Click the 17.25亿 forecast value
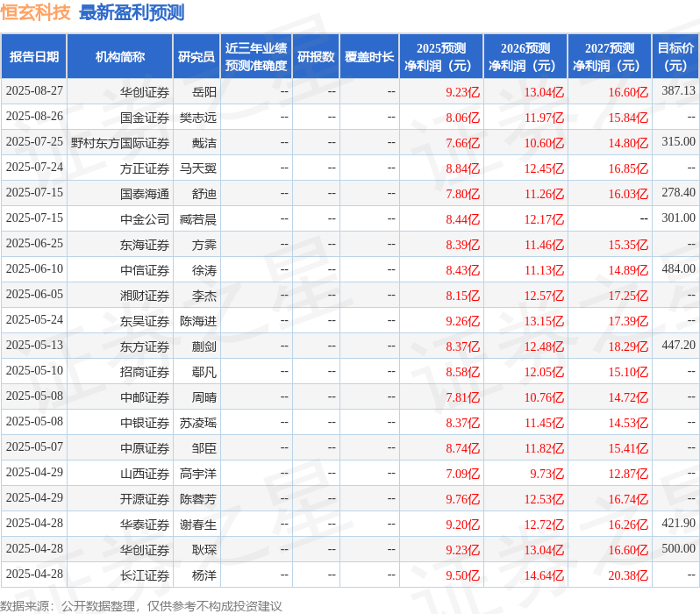 click(628, 296)
